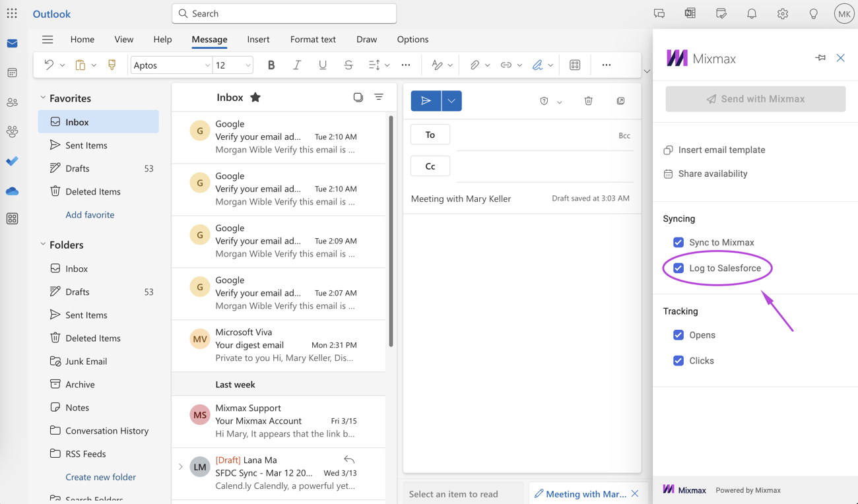Expand the send button options arrow
Screen dimensions: 858x504
pyautogui.click(x=451, y=101)
